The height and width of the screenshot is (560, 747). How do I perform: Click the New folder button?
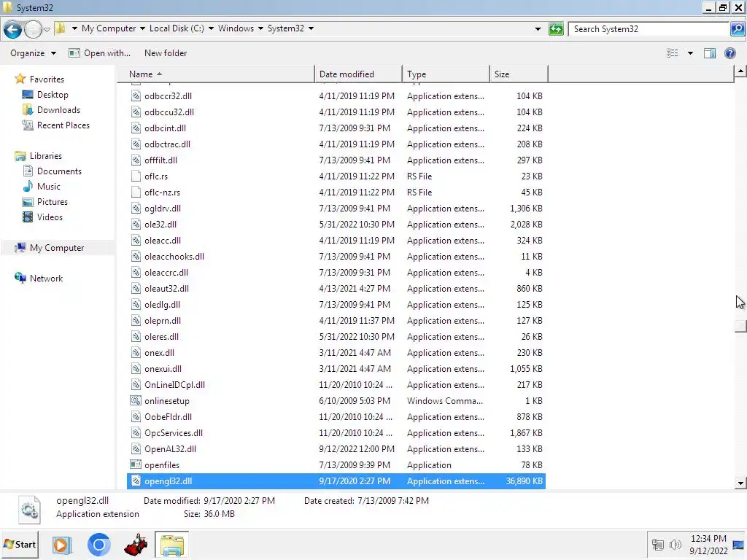[166, 53]
